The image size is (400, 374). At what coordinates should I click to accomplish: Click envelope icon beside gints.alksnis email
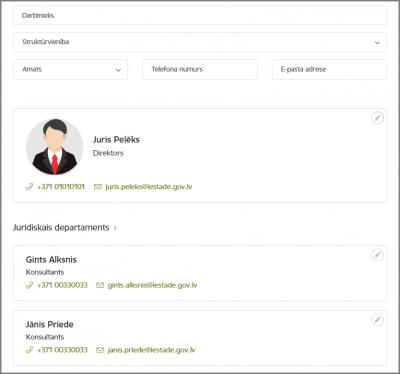(100, 285)
